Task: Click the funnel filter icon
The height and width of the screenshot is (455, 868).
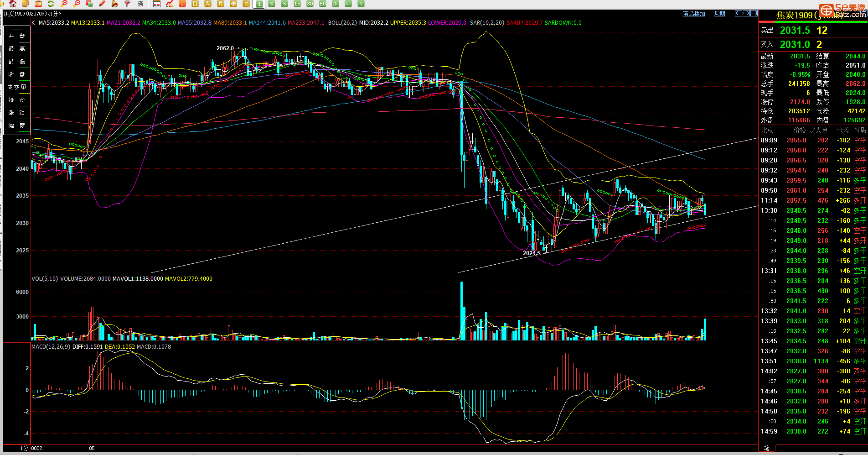Action: [128, 4]
